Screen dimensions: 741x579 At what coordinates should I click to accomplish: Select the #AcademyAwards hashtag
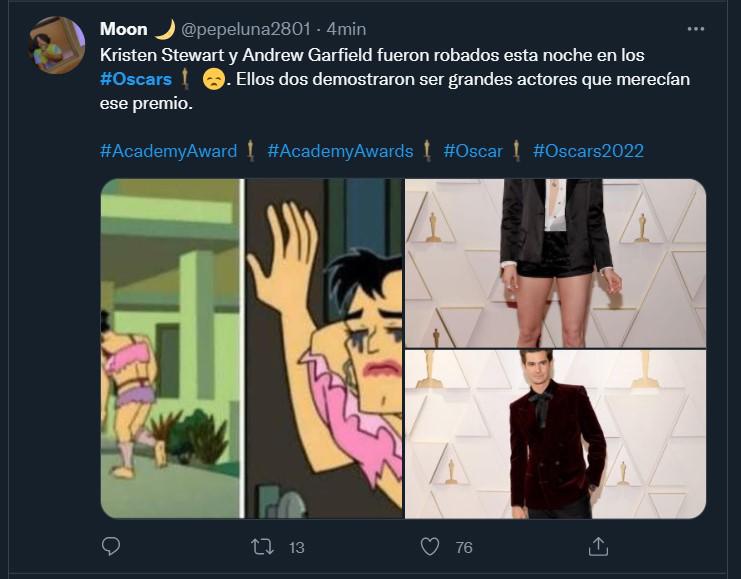(340, 152)
